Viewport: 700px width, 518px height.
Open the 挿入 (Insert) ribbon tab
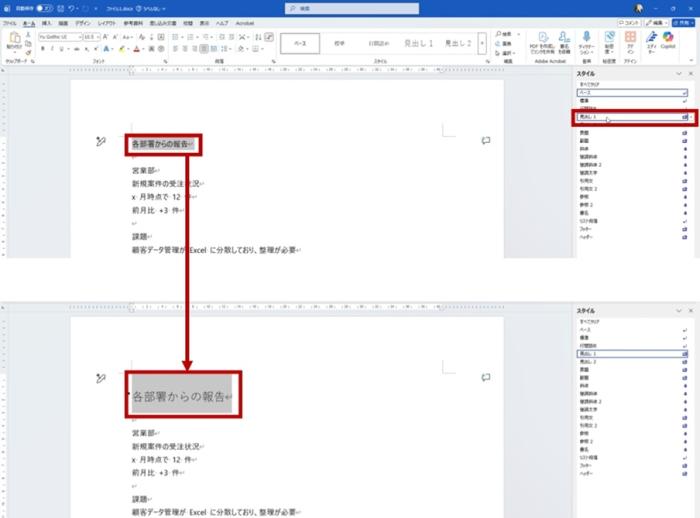47,22
